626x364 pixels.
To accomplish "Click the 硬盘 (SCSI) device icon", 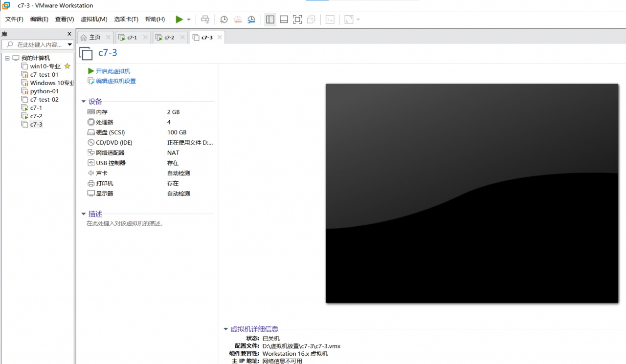I will [x=91, y=132].
